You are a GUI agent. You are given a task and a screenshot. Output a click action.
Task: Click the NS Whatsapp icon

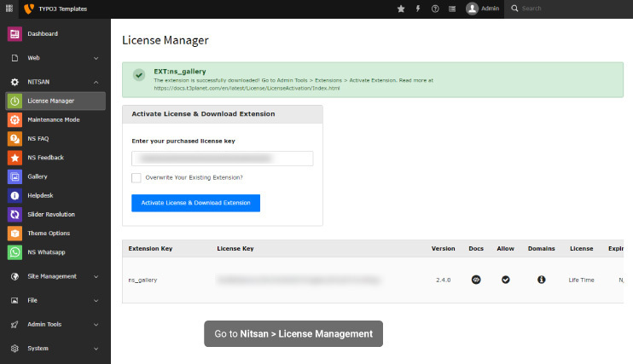point(15,252)
